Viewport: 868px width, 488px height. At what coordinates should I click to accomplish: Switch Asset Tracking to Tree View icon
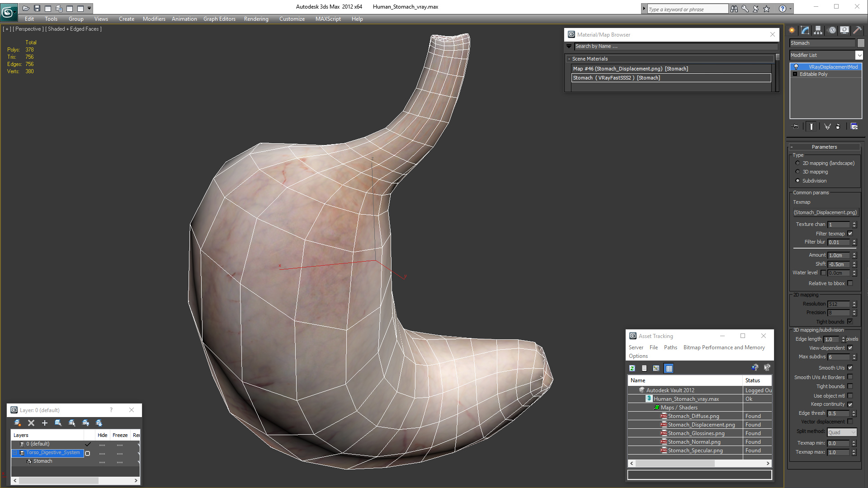(656, 368)
